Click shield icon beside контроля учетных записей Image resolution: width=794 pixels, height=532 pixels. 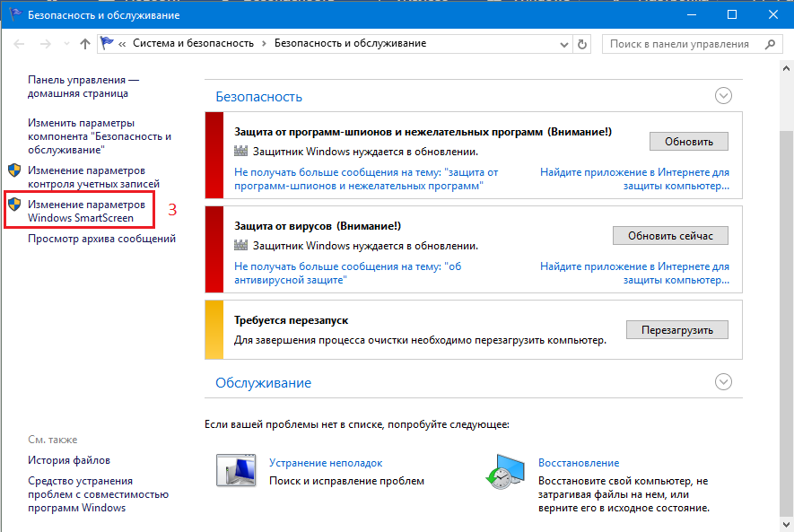tap(14, 170)
